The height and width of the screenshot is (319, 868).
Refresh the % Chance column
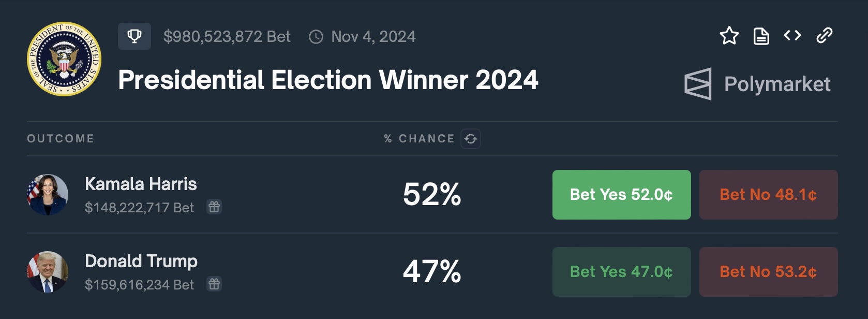471,139
